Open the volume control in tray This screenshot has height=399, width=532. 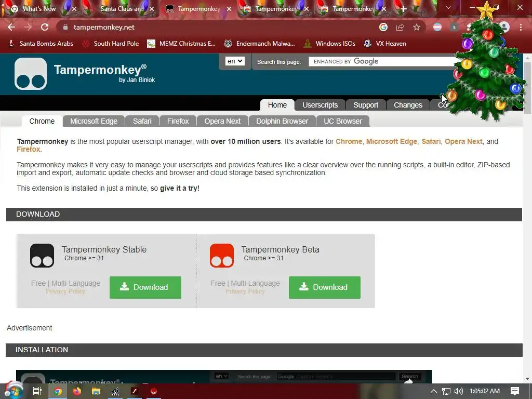tap(458, 391)
